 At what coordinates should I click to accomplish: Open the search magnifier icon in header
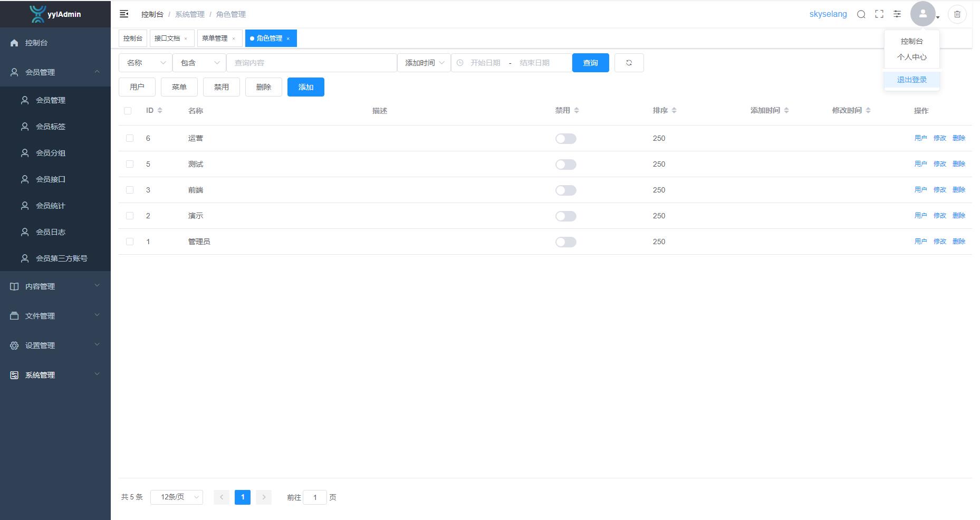[x=861, y=14]
